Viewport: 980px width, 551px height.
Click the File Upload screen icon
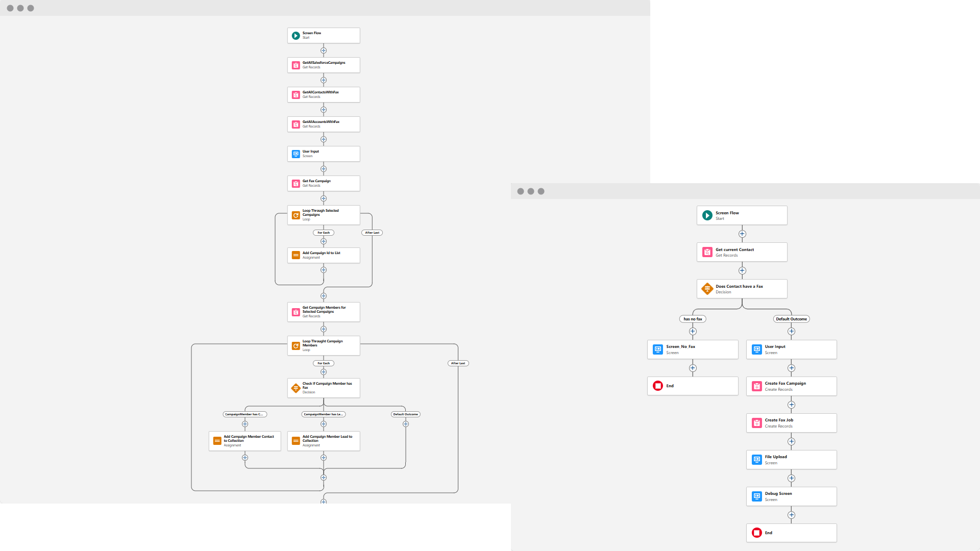tap(756, 460)
